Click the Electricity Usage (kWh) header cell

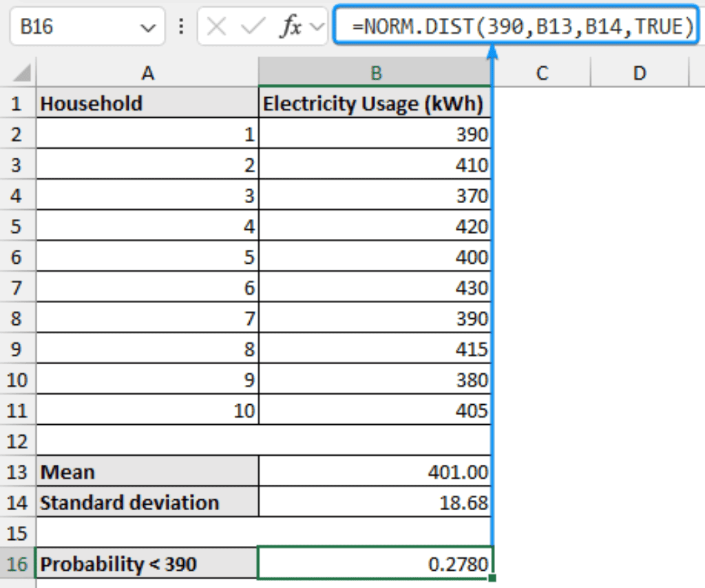coord(375,103)
